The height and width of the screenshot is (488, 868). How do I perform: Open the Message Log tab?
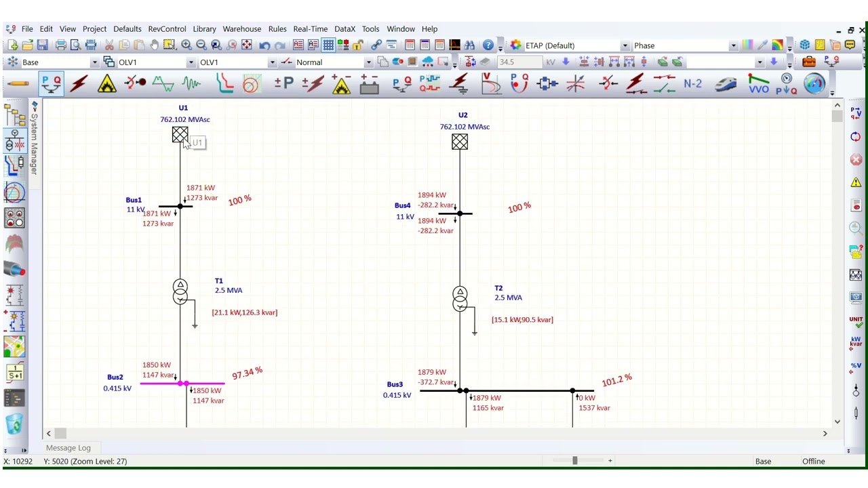click(x=68, y=447)
